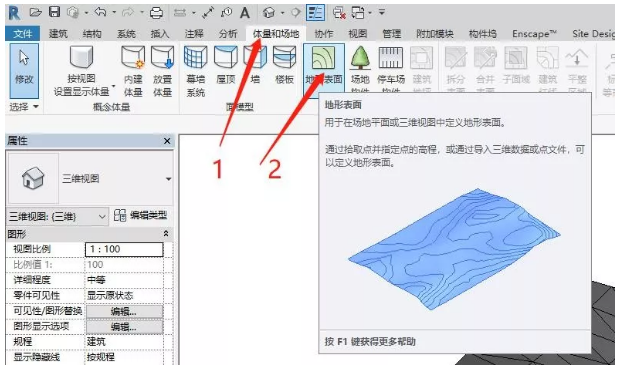The image size is (627, 376).
Task: Open the Default 3D View icon
Action: coord(269,13)
